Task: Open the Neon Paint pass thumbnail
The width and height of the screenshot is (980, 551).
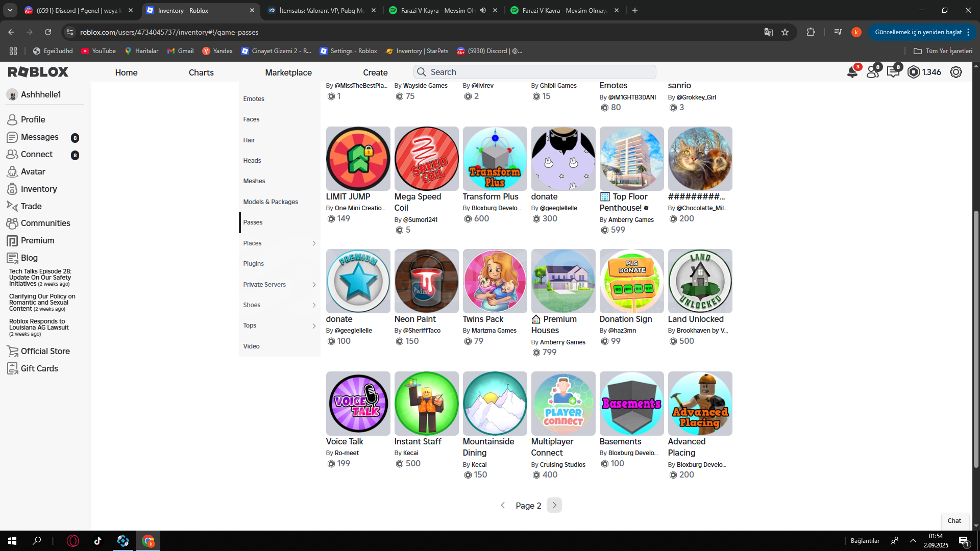Action: pyautogui.click(x=426, y=281)
